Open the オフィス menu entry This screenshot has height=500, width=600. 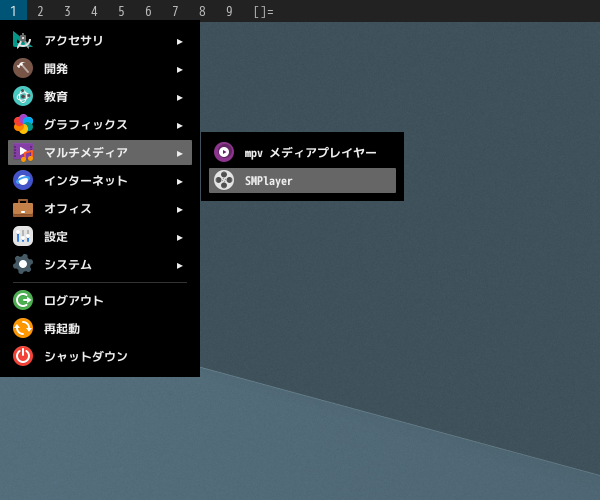tap(100, 208)
